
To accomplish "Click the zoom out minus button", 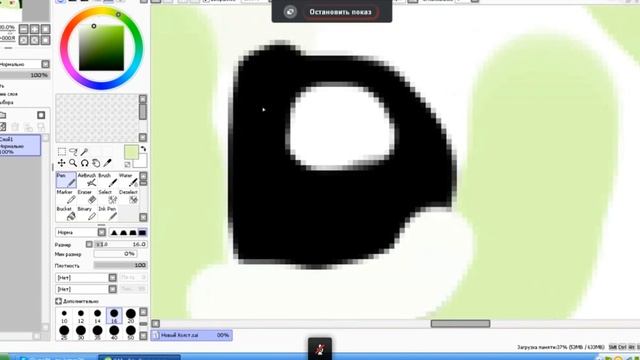I will click(x=24, y=29).
